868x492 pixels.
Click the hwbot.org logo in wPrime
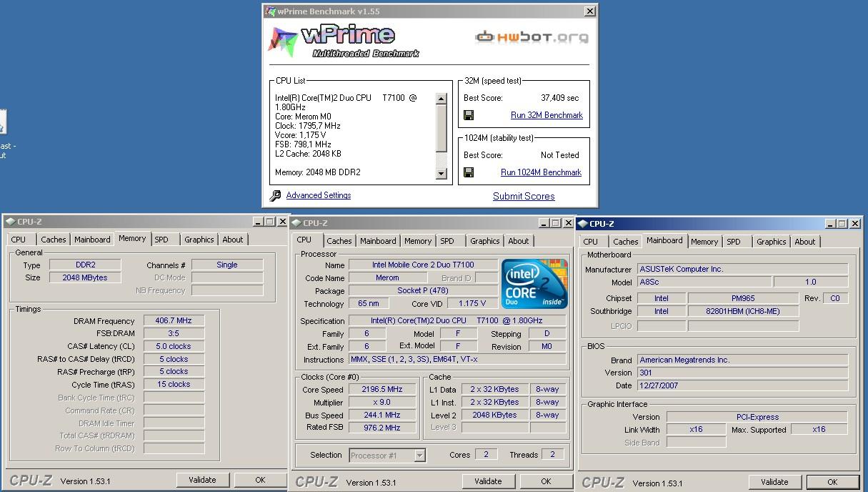pyautogui.click(x=532, y=36)
